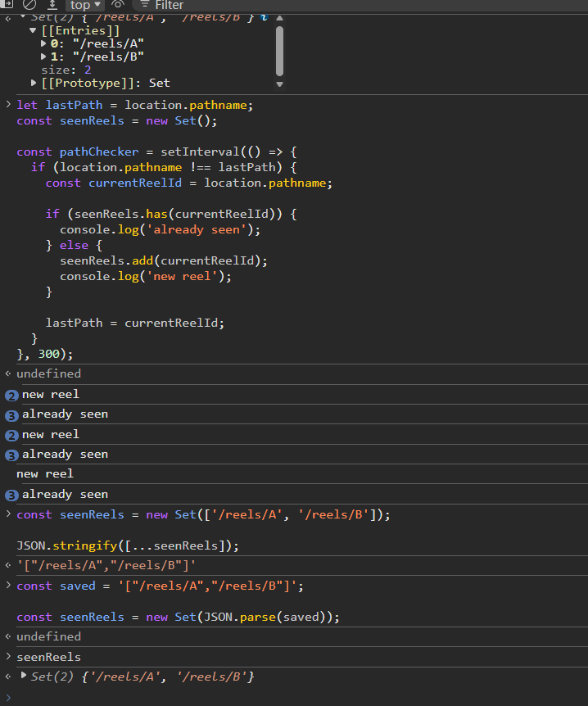Click the first '2' badge beside 'new reel'
This screenshot has height=706, width=588.
tap(11, 396)
